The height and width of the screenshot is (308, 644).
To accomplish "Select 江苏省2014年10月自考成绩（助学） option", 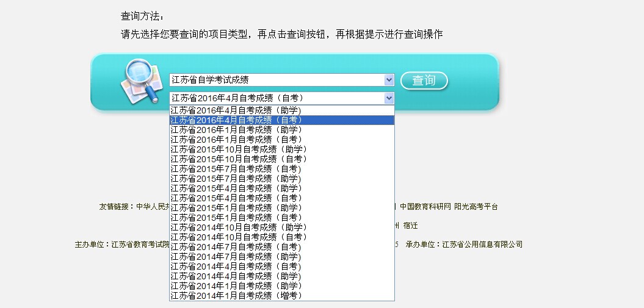I will (x=282, y=227).
